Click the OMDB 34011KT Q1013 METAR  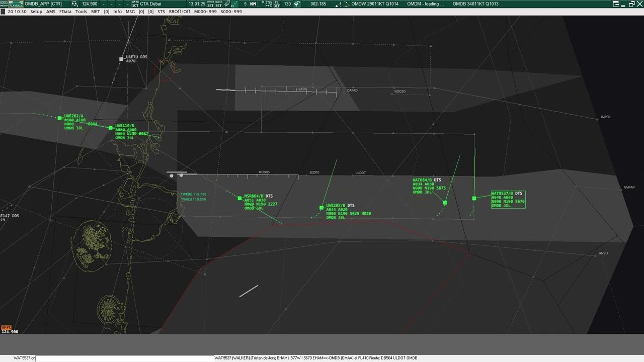(475, 4)
